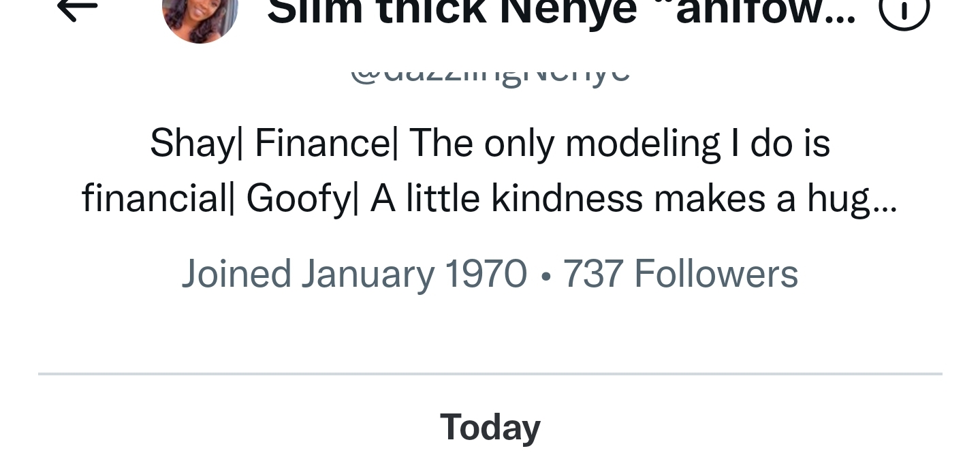The height and width of the screenshot is (470, 980).
Task: Click the word Finance in bio
Action: (321, 144)
